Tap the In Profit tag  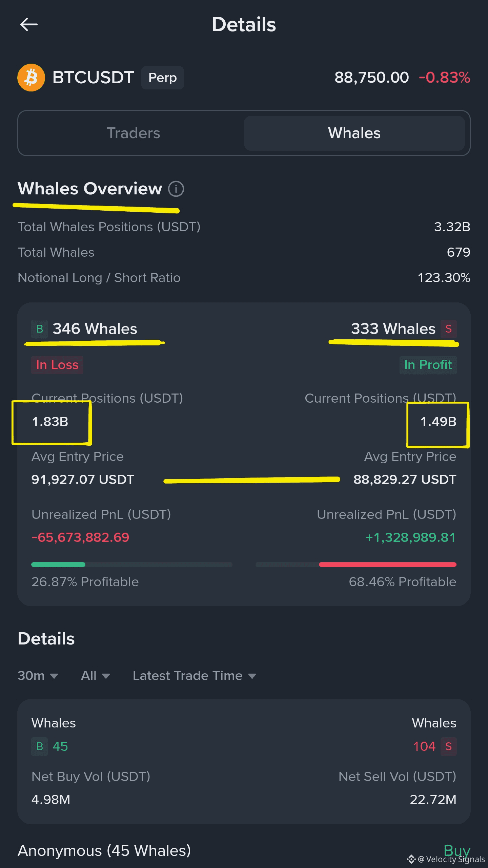428,365
